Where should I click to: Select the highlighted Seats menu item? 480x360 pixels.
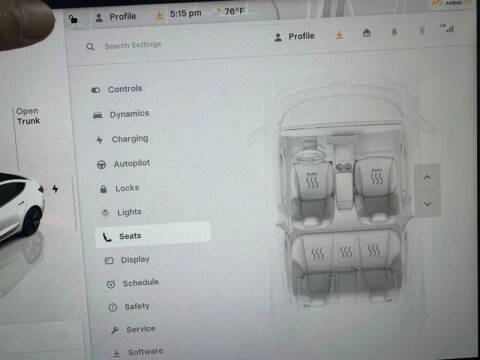(x=153, y=235)
